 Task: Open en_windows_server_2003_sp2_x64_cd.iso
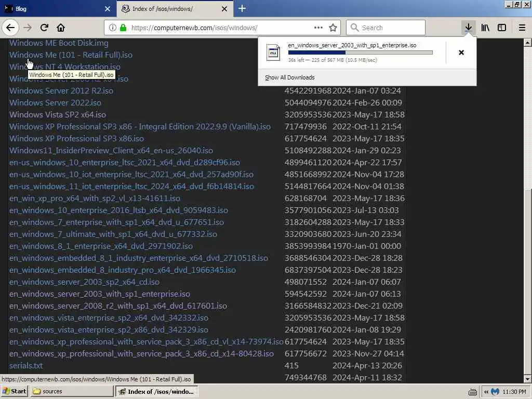(x=84, y=282)
